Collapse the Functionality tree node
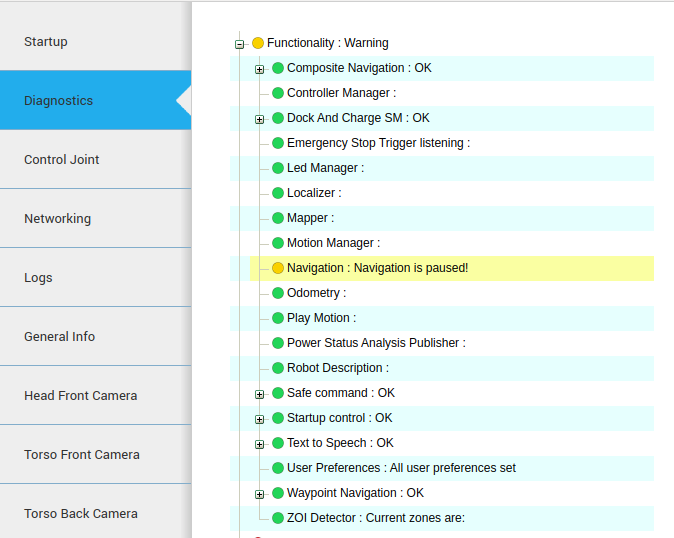Image resolution: width=674 pixels, height=538 pixels. click(239, 44)
